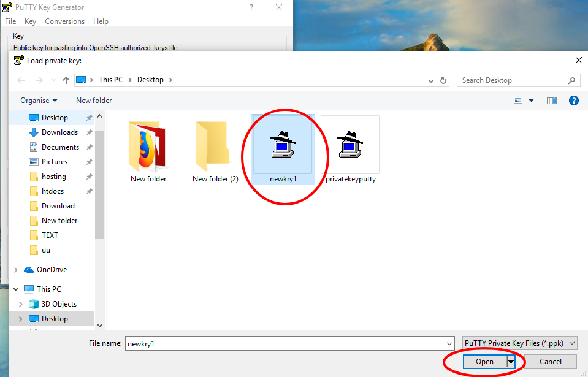
Task: Open the Download folder in sidebar
Action: (58, 206)
